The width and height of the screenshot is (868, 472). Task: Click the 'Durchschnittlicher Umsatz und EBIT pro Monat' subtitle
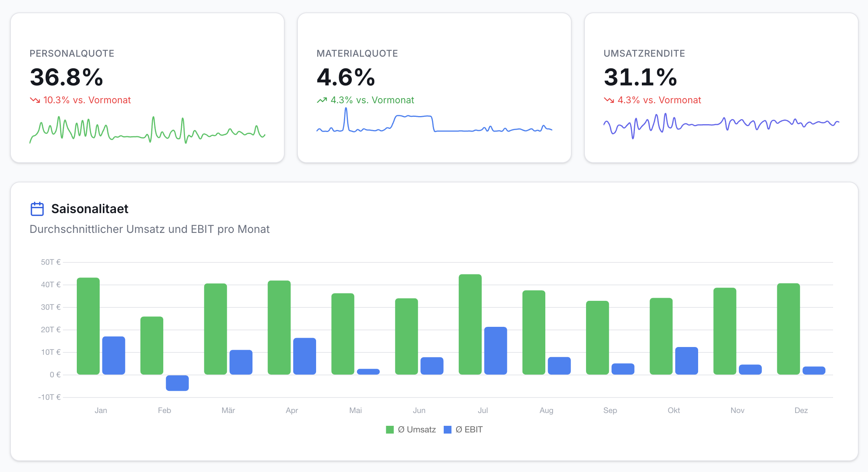tap(149, 229)
